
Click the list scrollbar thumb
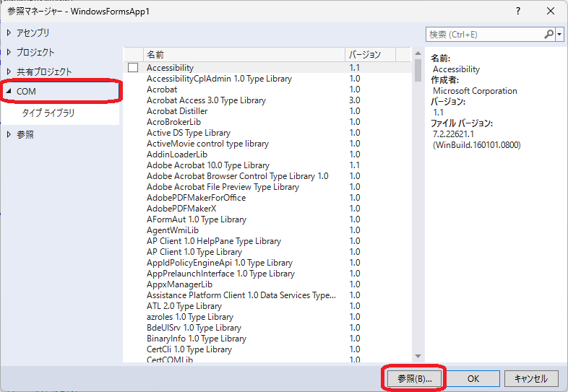point(418,70)
